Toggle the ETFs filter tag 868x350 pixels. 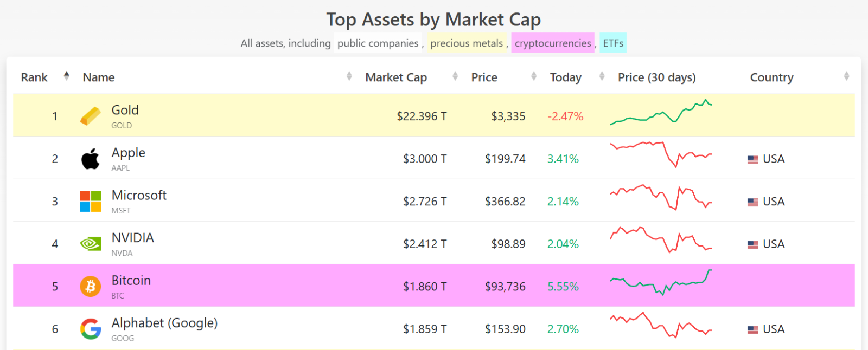click(x=613, y=43)
